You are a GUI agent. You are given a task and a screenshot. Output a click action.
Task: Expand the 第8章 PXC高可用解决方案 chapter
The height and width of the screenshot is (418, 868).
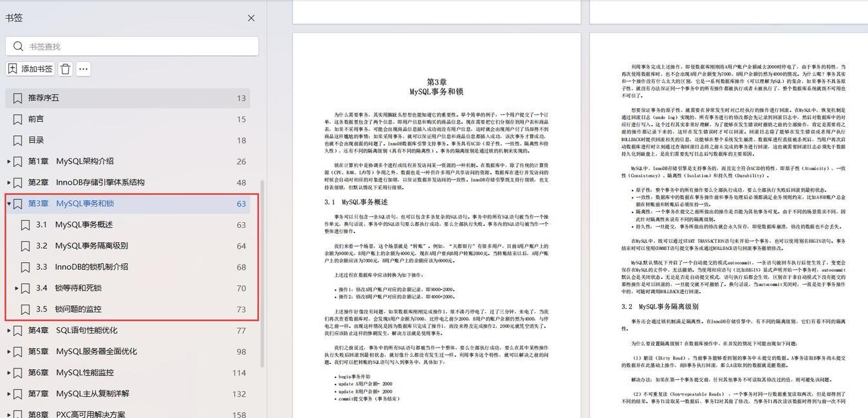pyautogui.click(x=8, y=415)
